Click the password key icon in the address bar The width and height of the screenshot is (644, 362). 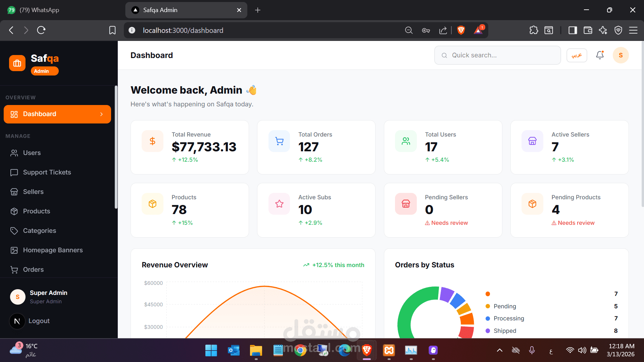click(x=426, y=30)
